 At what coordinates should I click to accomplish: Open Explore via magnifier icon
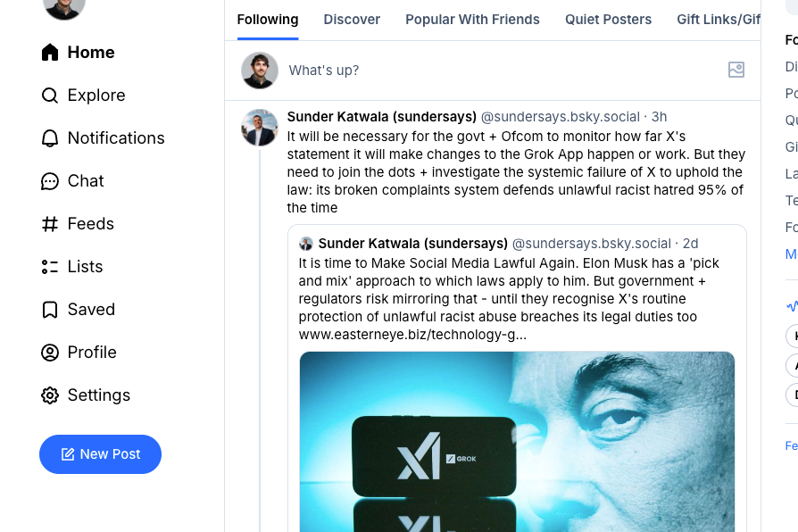50,96
